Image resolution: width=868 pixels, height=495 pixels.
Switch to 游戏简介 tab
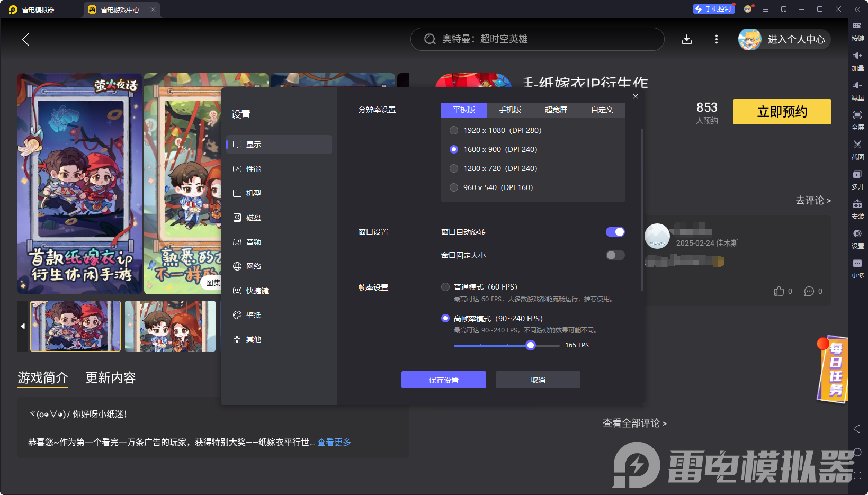point(43,377)
